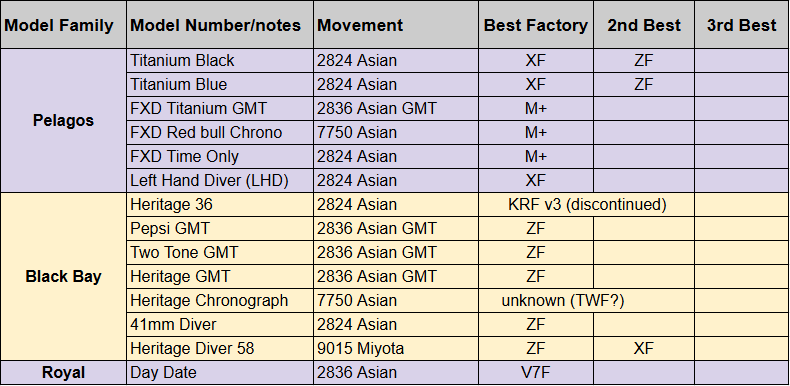This screenshot has height=386, width=790.
Task: Select the Black Bay family cell
Action: pyautogui.click(x=63, y=276)
